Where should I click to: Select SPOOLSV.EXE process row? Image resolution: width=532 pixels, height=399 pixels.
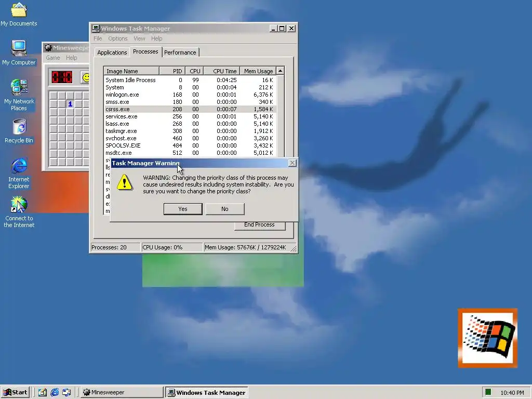click(190, 145)
